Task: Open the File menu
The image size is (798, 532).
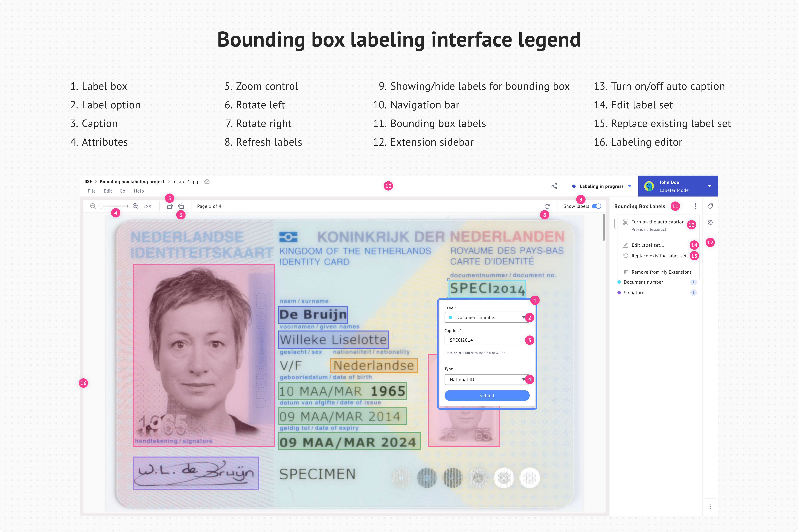Action: (92, 191)
